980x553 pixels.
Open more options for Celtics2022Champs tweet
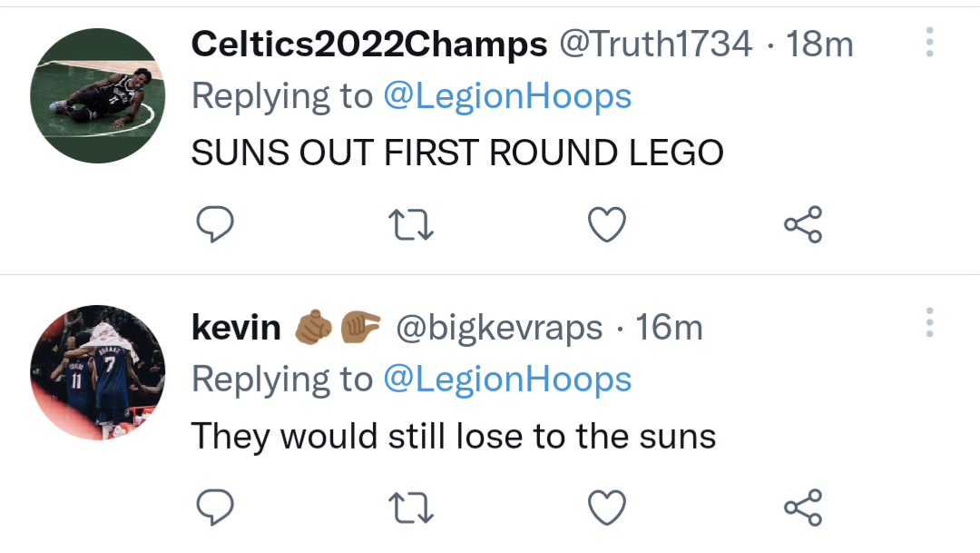coord(929,44)
